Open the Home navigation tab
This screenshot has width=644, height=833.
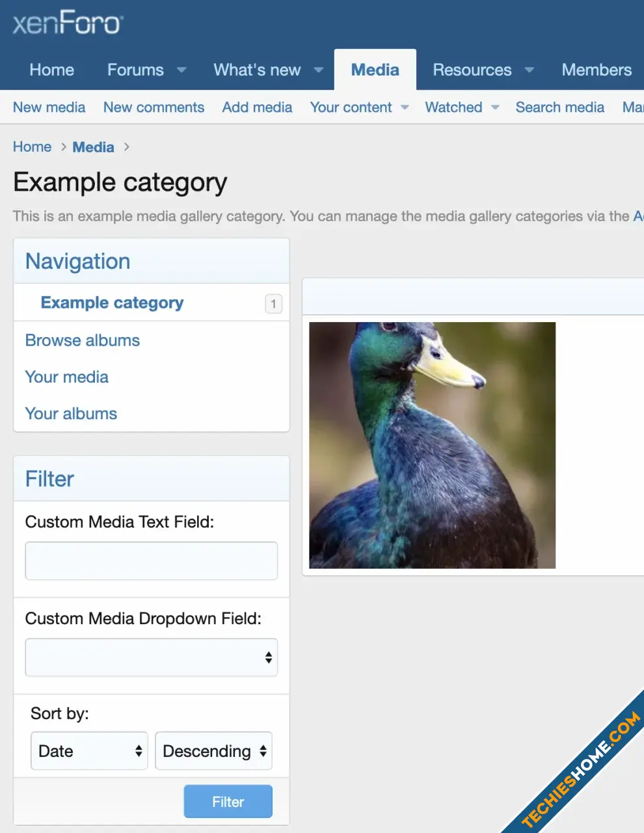click(x=52, y=70)
